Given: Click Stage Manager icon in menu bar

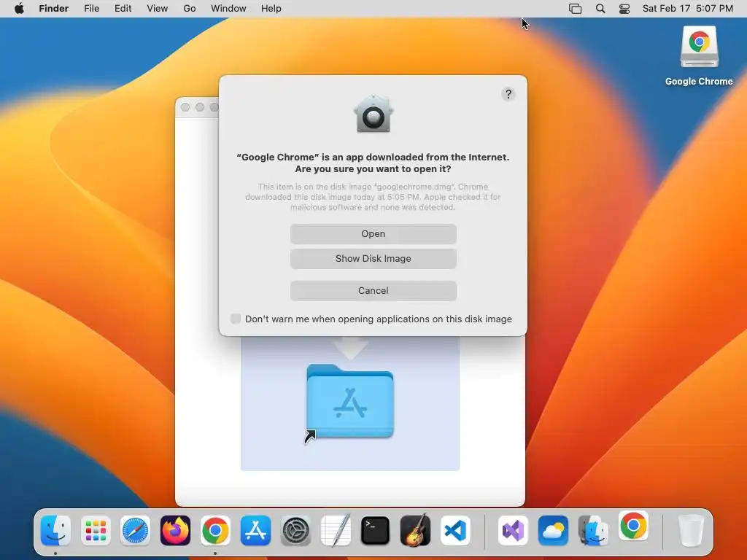Looking at the screenshot, I should click(575, 9).
